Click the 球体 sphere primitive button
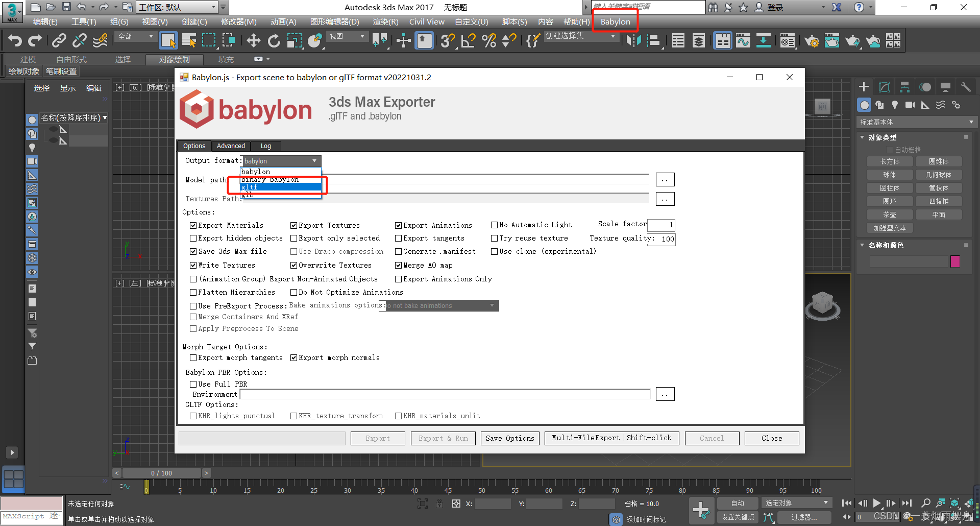 point(890,175)
